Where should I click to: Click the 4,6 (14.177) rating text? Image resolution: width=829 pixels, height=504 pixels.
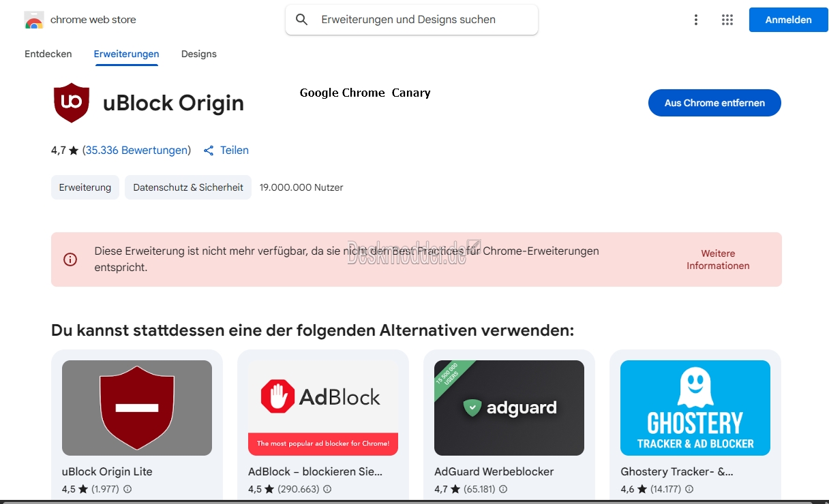tap(651, 489)
